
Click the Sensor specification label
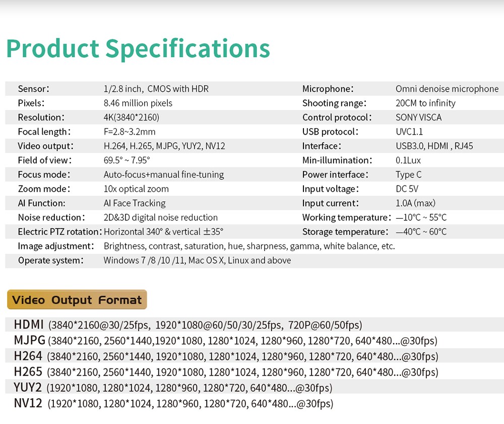click(x=33, y=89)
